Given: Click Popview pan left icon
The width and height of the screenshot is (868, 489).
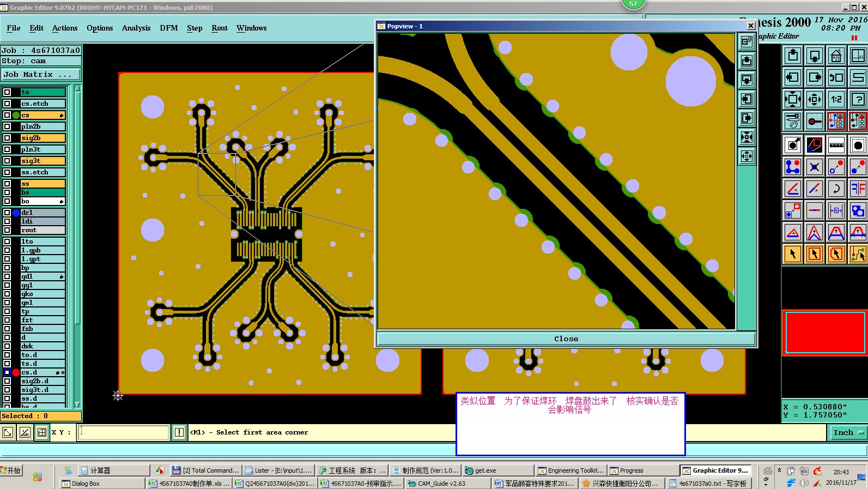Looking at the screenshot, I should point(746,99).
